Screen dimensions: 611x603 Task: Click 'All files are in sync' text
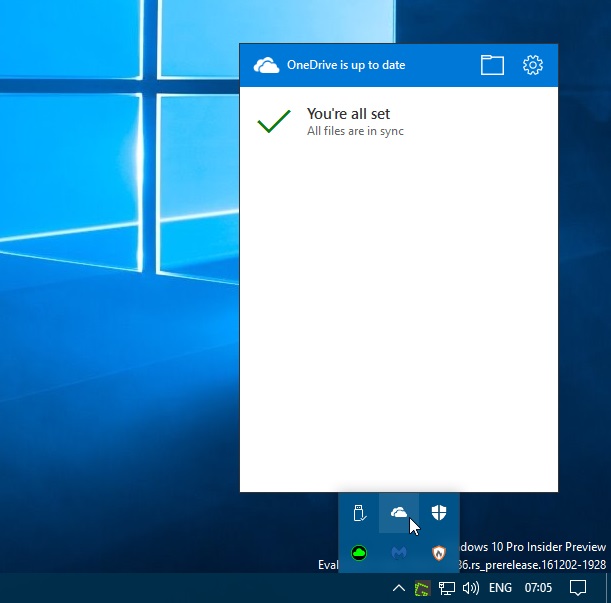[355, 131]
